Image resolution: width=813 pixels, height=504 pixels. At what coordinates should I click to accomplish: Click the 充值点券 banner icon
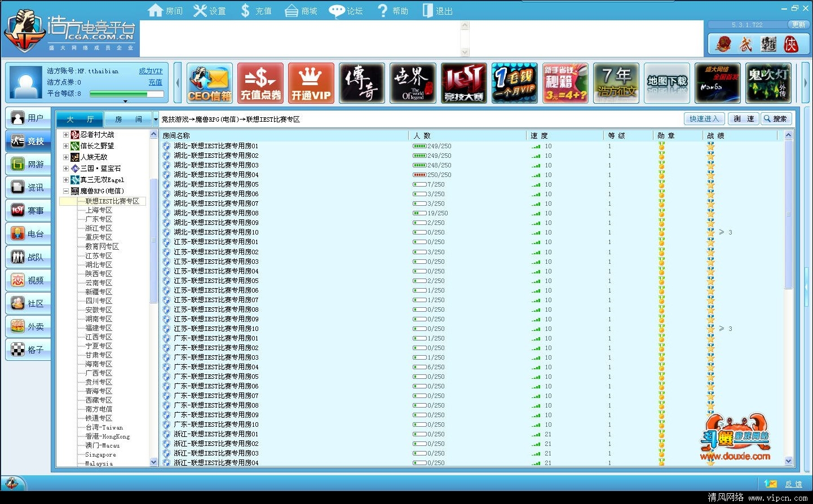(x=260, y=83)
